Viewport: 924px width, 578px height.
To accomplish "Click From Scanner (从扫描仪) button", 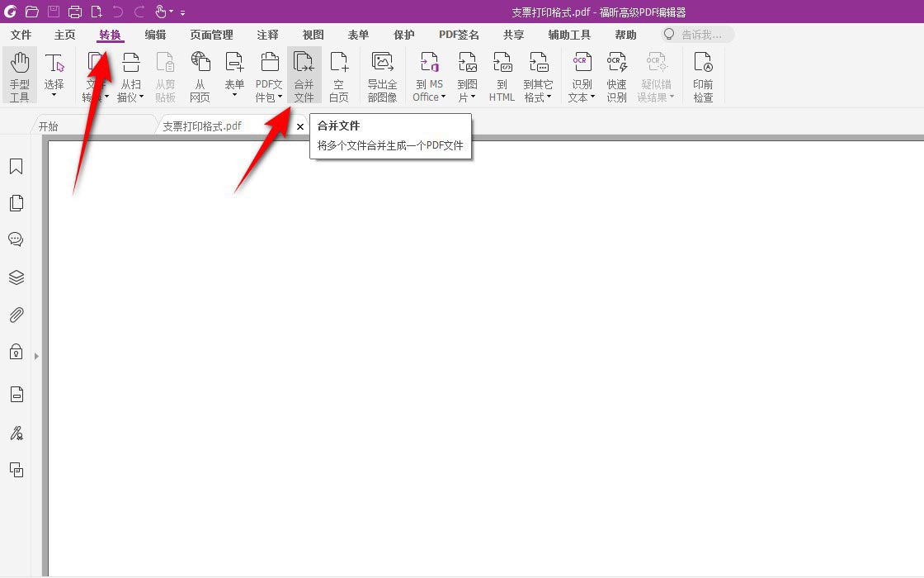I will click(130, 76).
